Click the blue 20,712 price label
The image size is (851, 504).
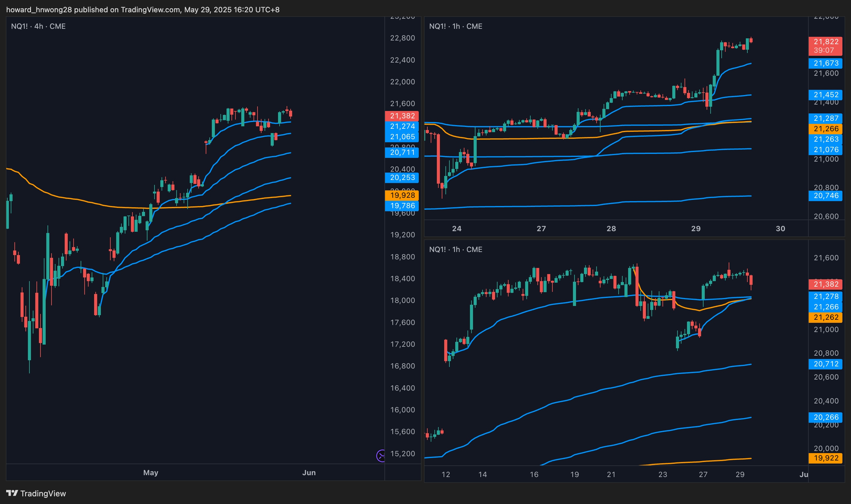click(826, 364)
